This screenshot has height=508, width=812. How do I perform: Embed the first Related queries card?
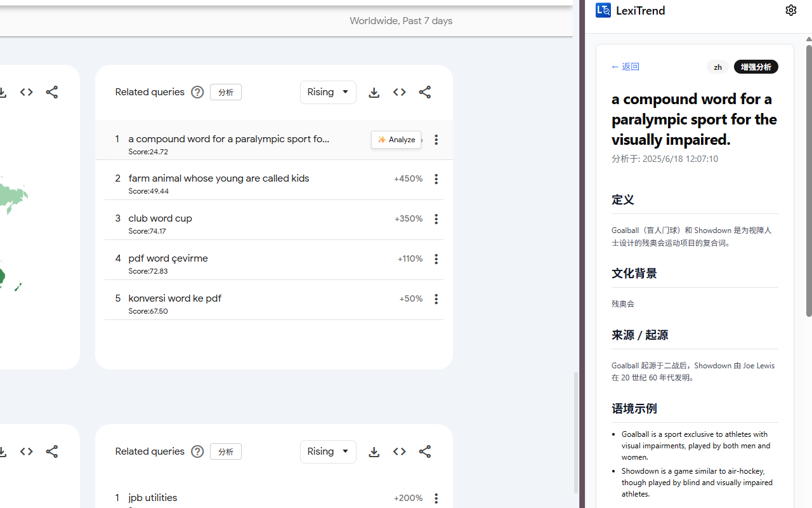coord(399,92)
